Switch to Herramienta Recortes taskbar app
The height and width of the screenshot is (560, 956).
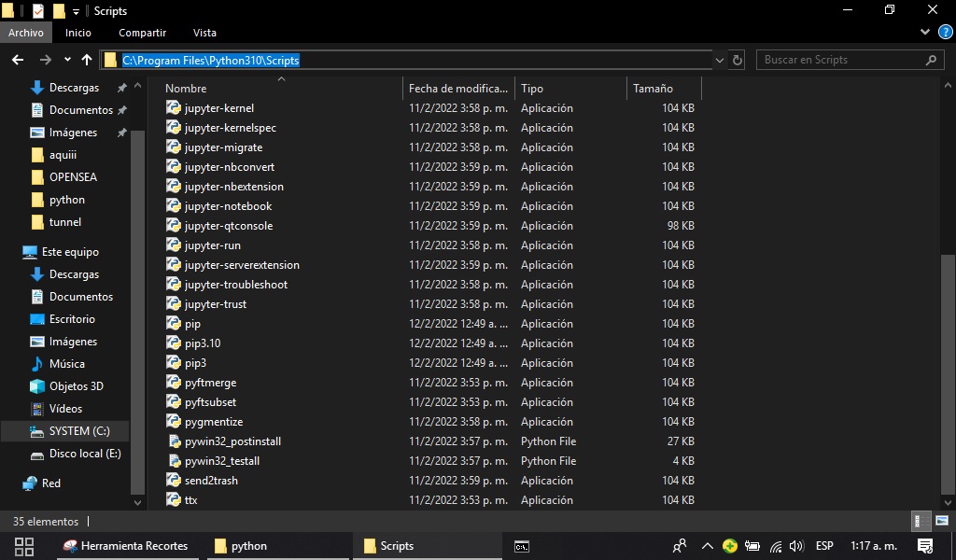tap(126, 546)
